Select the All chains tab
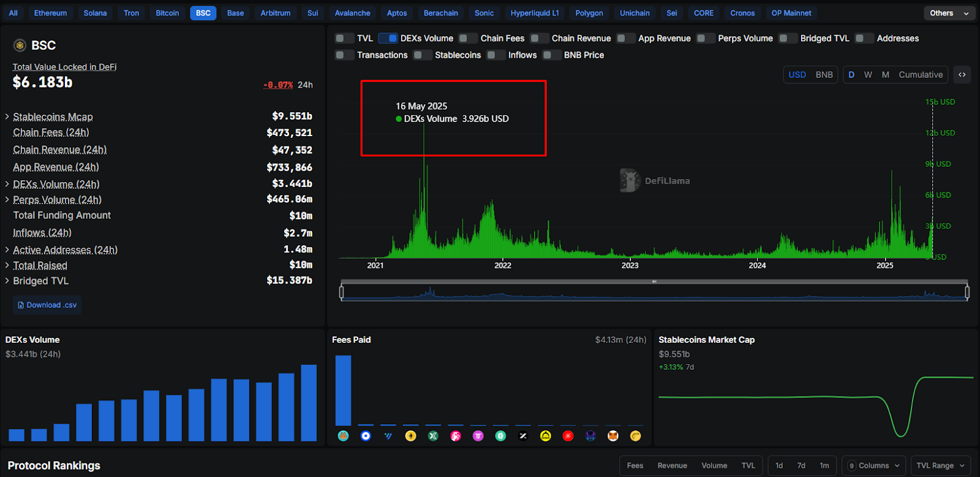Image resolution: width=980 pixels, height=477 pixels. [x=13, y=13]
